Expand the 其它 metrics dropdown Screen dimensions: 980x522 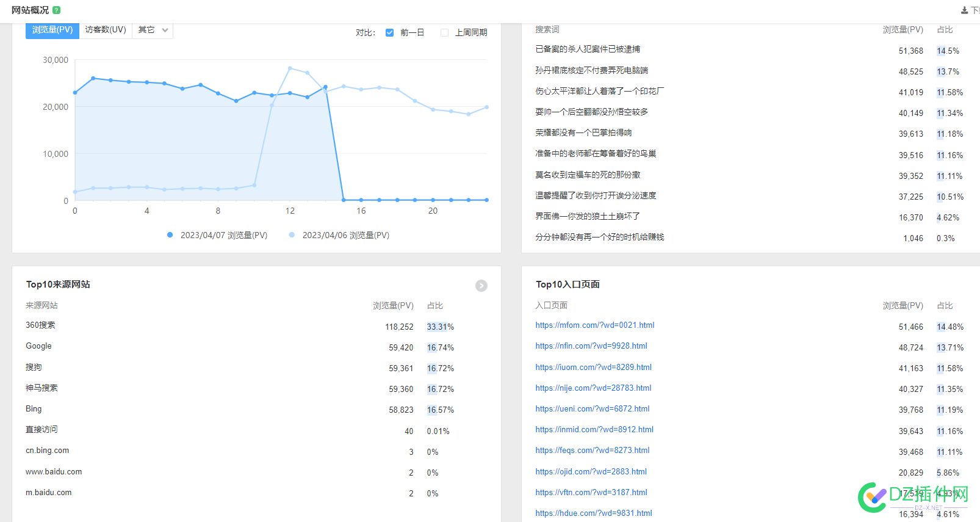pyautogui.click(x=153, y=30)
